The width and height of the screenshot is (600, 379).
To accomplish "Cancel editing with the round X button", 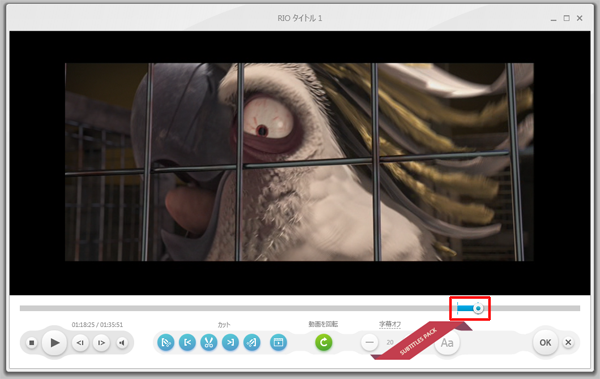I will (569, 342).
